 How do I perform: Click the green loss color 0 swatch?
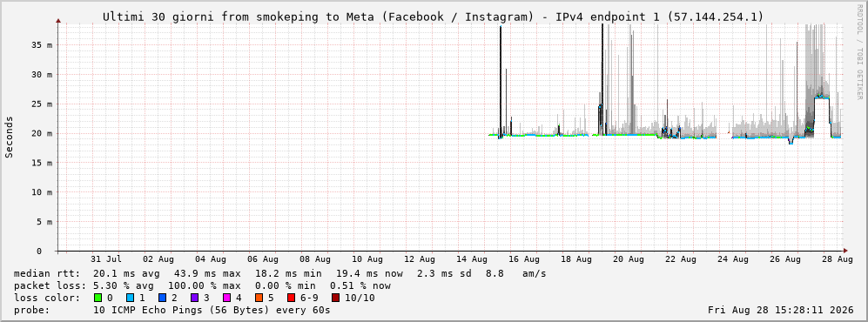(x=98, y=298)
